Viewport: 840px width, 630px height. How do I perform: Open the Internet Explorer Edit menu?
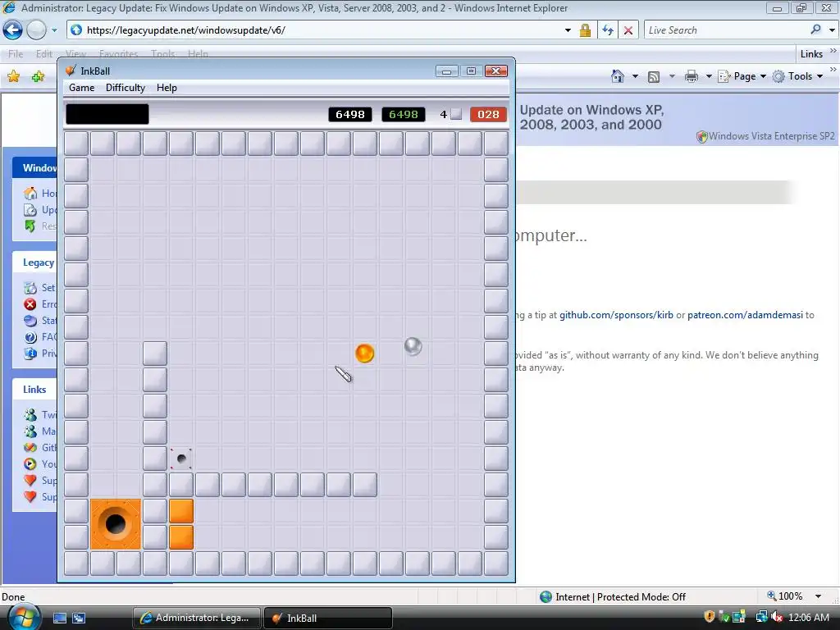[44, 54]
